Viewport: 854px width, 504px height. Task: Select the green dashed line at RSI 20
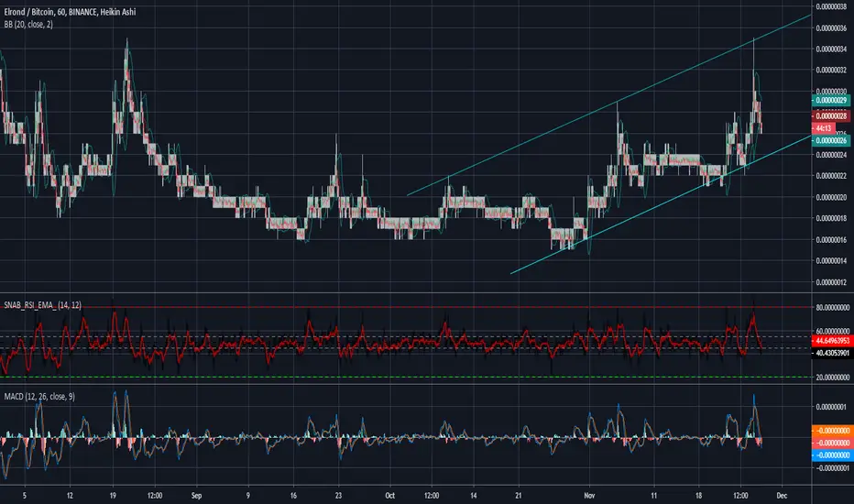point(406,377)
